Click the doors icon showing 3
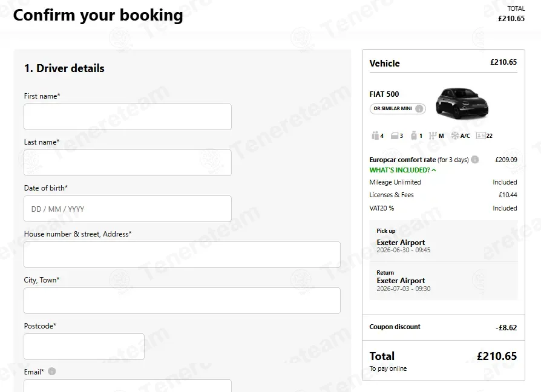This screenshot has width=541, height=392. [x=395, y=136]
